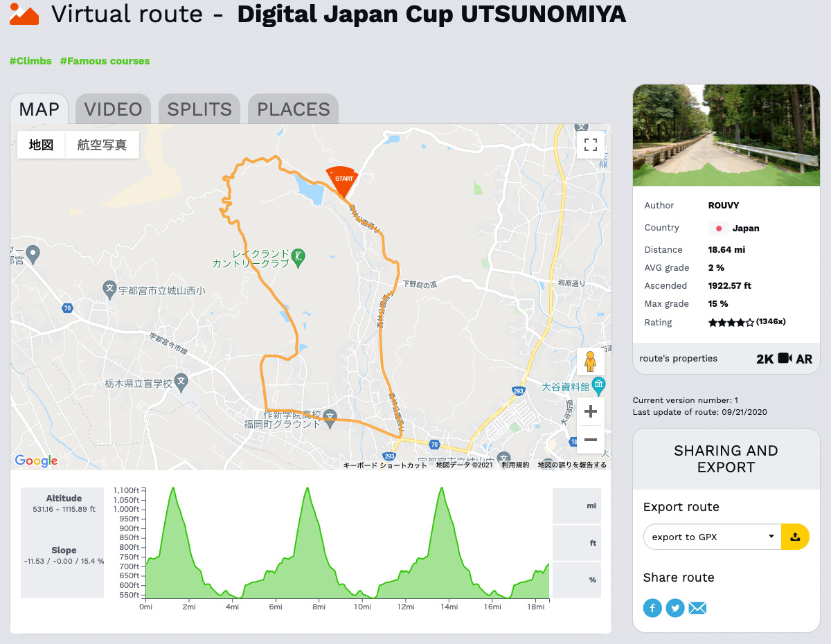Click the Lakeland Country Club golf marker
This screenshot has height=644, width=831.
coord(298,257)
